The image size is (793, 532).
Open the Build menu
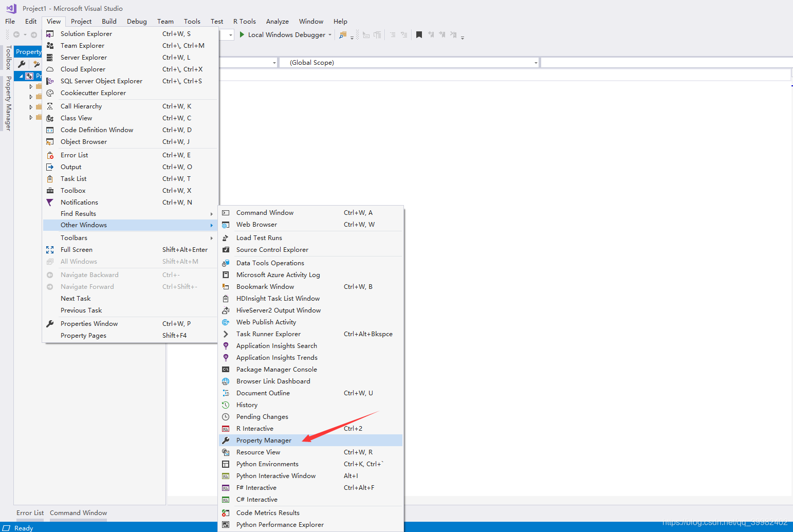[x=109, y=22]
